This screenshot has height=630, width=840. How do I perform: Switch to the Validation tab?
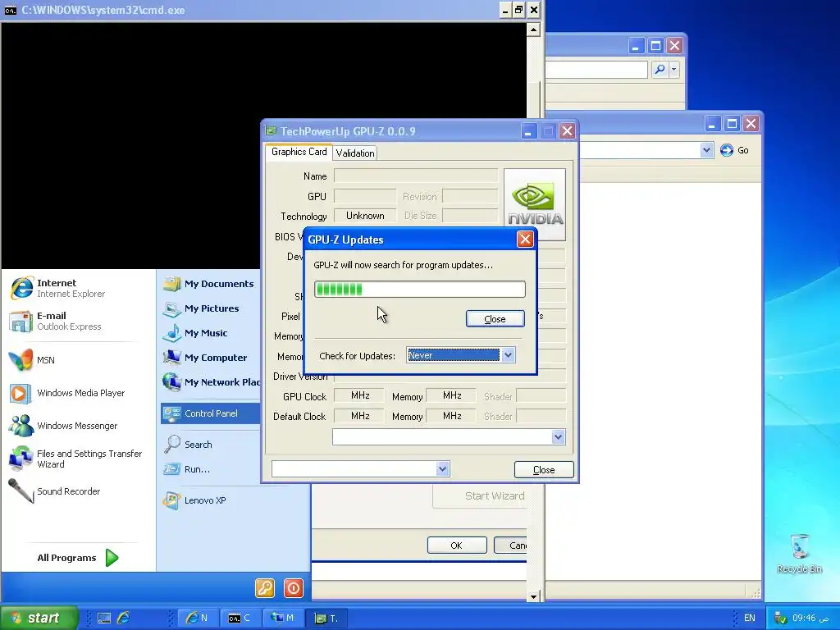tap(354, 153)
